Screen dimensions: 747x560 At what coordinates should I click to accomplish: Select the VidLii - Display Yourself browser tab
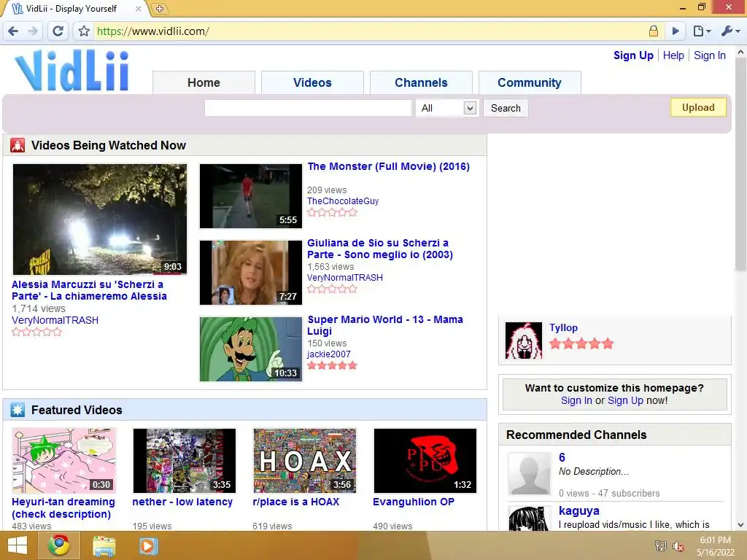pos(71,9)
